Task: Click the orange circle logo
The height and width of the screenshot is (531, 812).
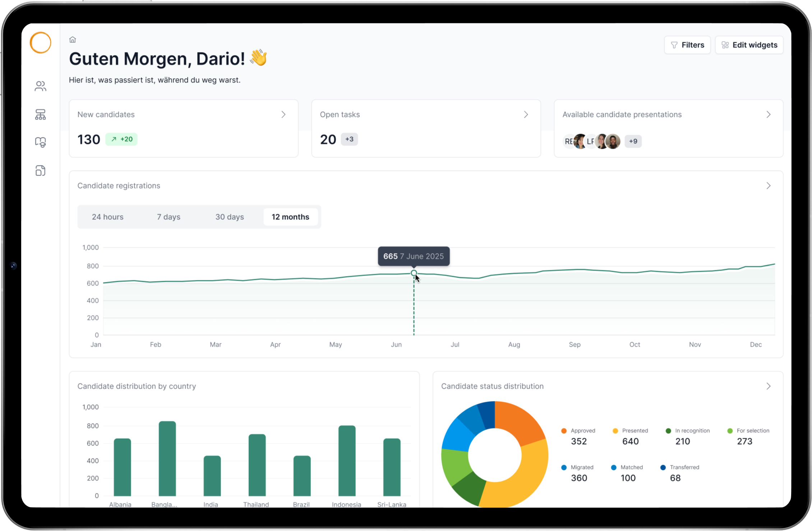Action: pyautogui.click(x=41, y=43)
